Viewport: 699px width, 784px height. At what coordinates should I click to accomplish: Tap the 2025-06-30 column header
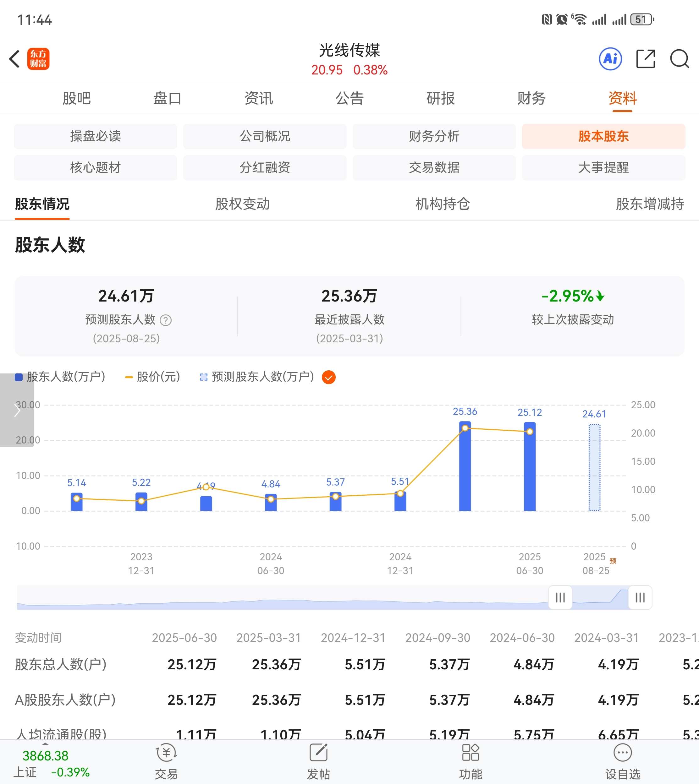pyautogui.click(x=184, y=638)
